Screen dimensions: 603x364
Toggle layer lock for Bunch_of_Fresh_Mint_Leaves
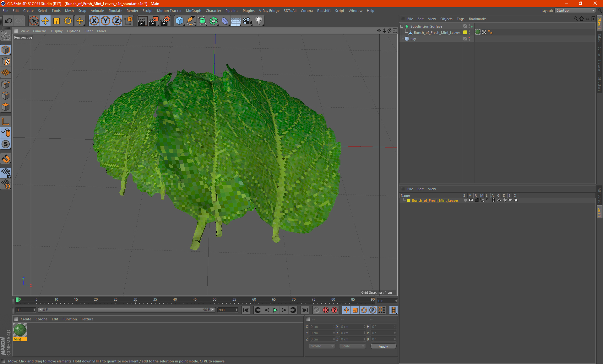coord(487,200)
